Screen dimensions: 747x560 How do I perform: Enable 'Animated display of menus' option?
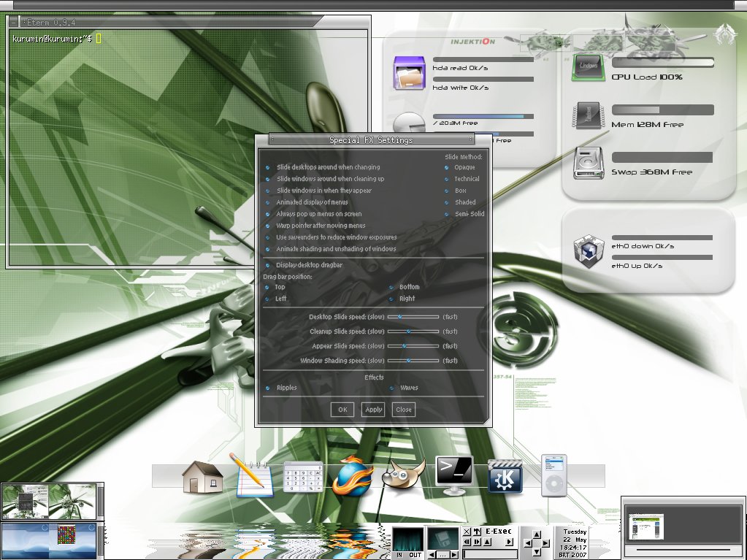click(267, 202)
